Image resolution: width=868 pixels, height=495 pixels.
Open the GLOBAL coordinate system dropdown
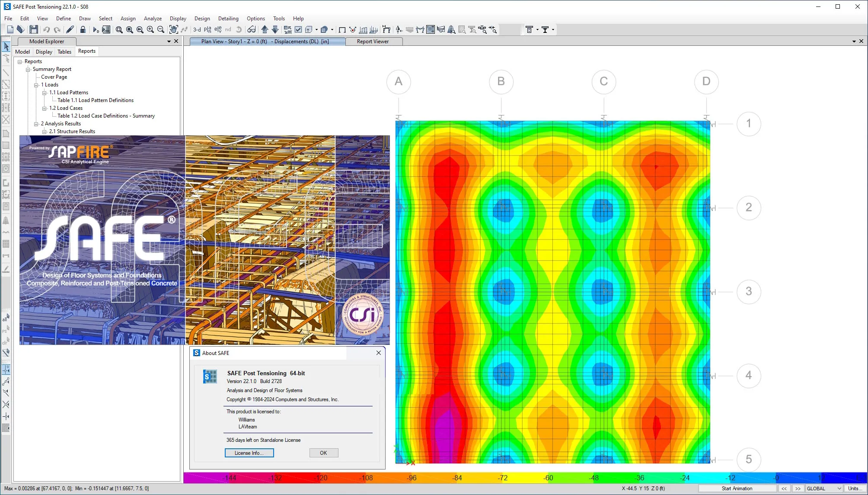[x=824, y=489]
